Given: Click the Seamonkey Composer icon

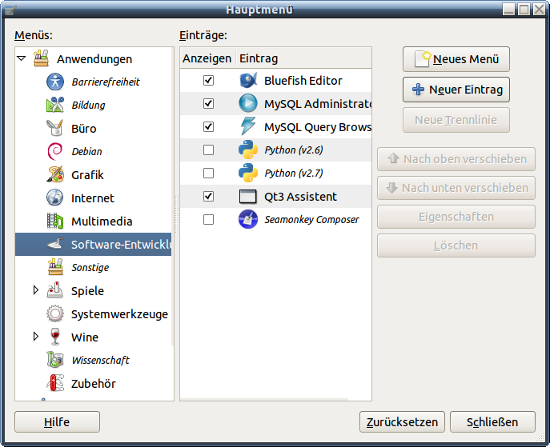Looking at the screenshot, I should click(248, 219).
